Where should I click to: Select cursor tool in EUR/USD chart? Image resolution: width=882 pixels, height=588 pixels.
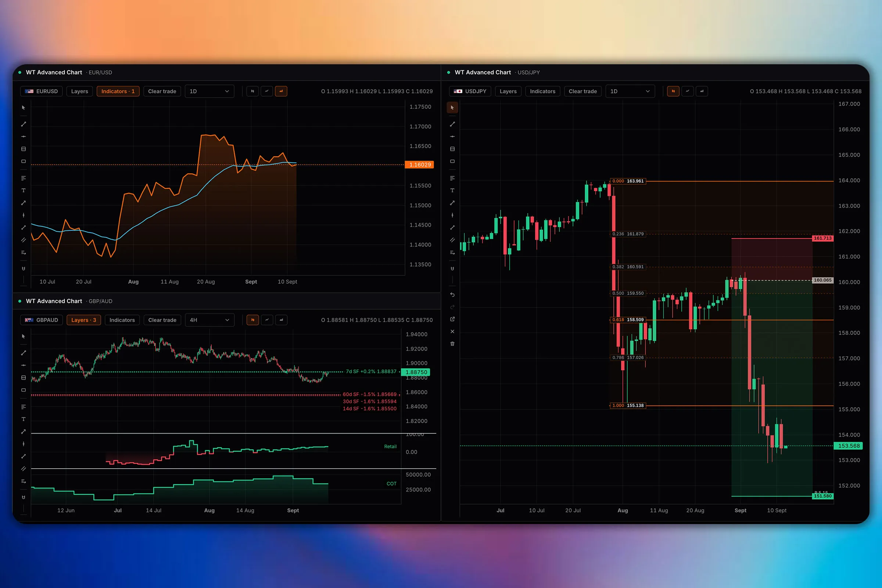pyautogui.click(x=23, y=108)
